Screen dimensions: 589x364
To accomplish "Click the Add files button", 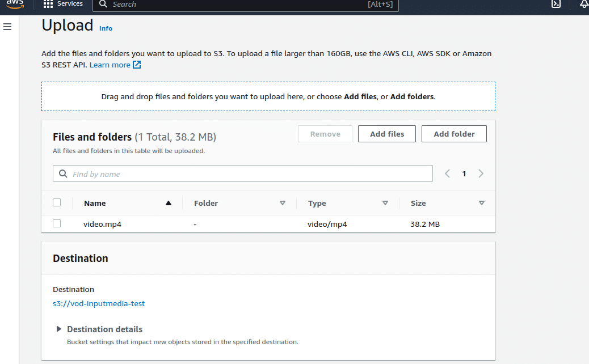I will tap(387, 134).
